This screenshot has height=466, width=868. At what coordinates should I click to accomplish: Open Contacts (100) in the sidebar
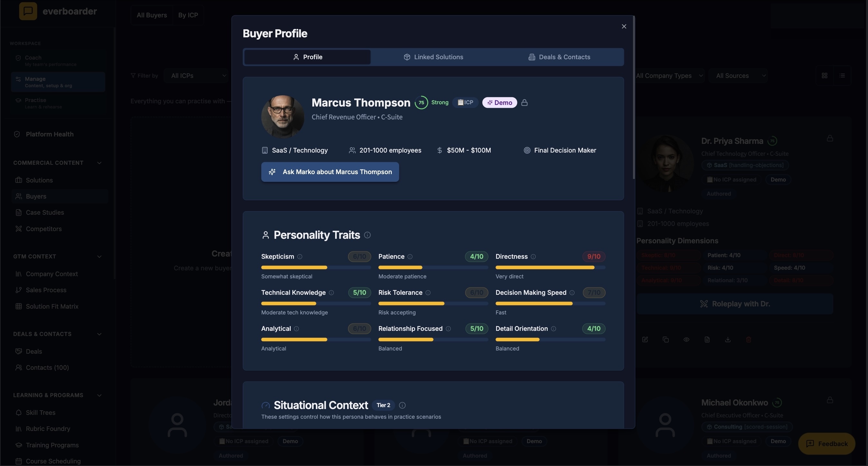60,368
